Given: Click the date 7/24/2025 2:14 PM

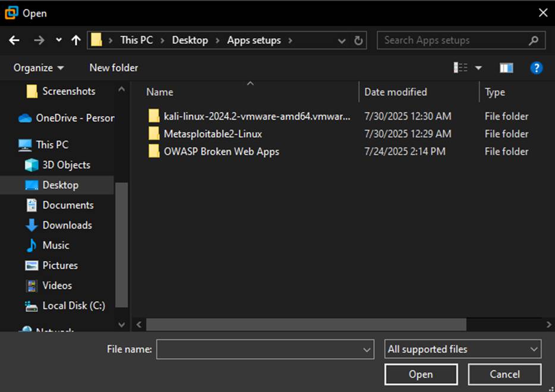Looking at the screenshot, I should (405, 151).
